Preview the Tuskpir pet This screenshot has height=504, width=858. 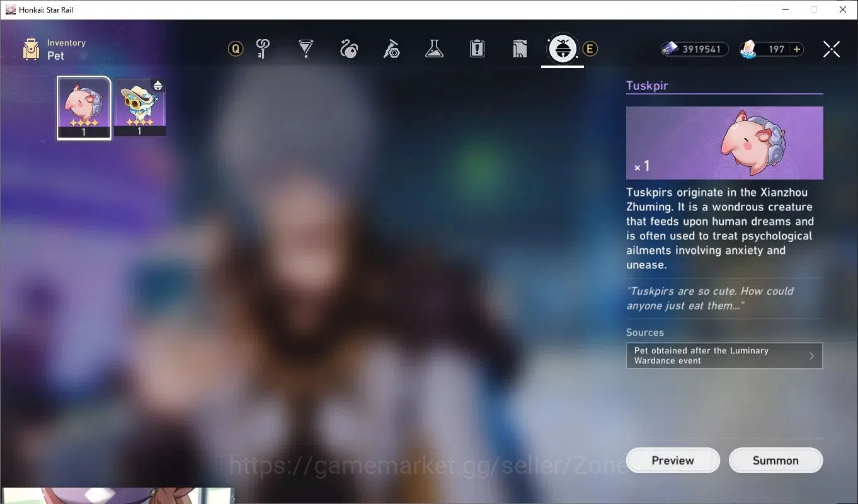(673, 461)
